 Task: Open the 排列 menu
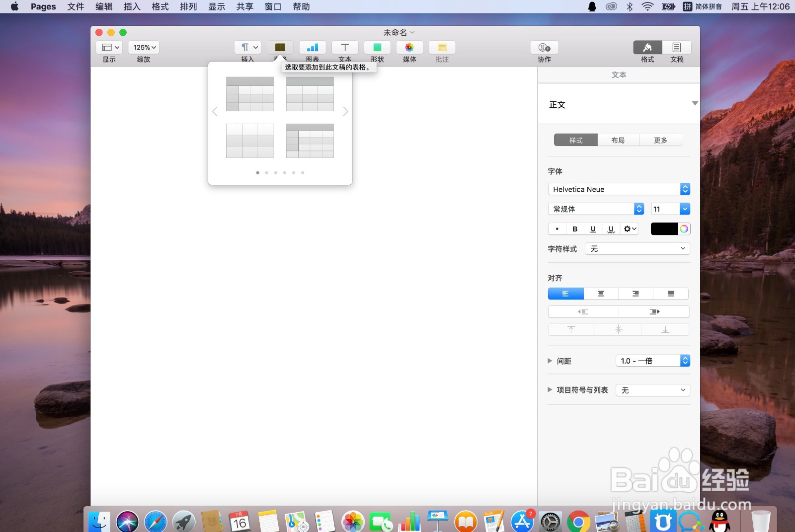click(188, 6)
